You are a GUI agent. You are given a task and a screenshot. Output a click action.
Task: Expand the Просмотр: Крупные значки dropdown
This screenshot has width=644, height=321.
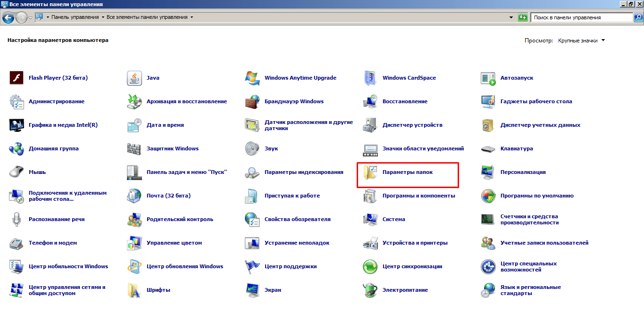tap(582, 41)
